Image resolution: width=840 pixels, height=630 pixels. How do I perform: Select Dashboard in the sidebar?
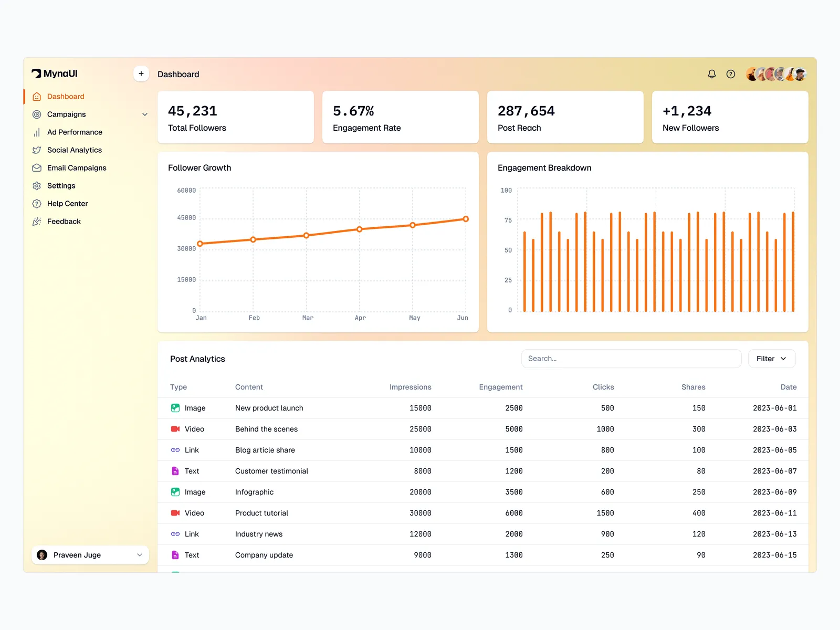pyautogui.click(x=66, y=97)
